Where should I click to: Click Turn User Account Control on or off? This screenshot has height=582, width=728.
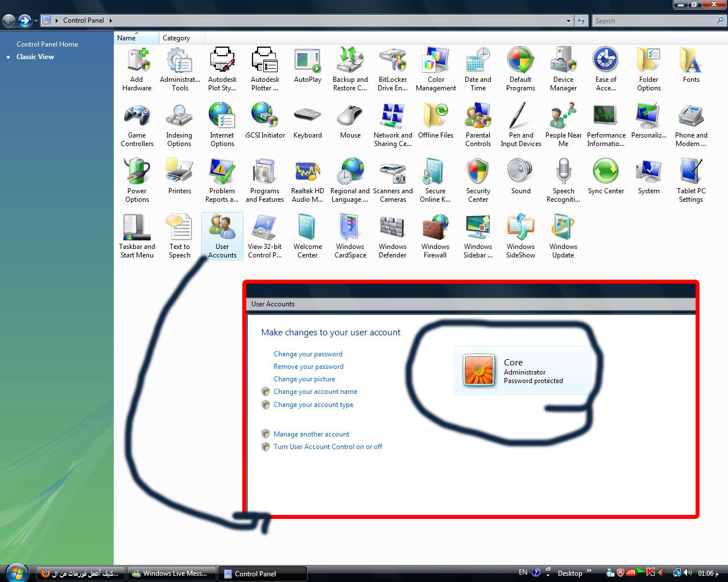[x=328, y=447]
